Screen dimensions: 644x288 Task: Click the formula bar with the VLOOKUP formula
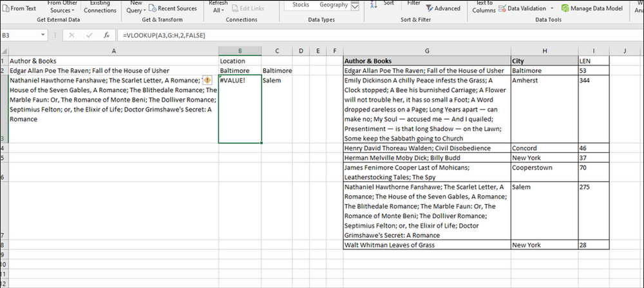click(381, 35)
